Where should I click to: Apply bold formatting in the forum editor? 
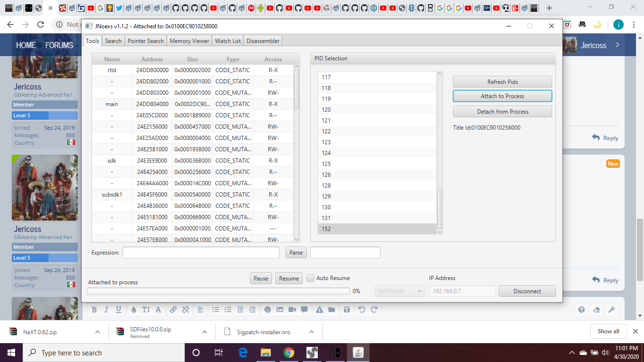point(94,310)
